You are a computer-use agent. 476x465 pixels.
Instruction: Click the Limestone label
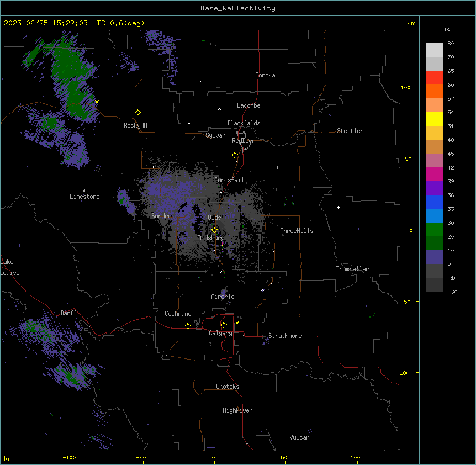(x=84, y=197)
